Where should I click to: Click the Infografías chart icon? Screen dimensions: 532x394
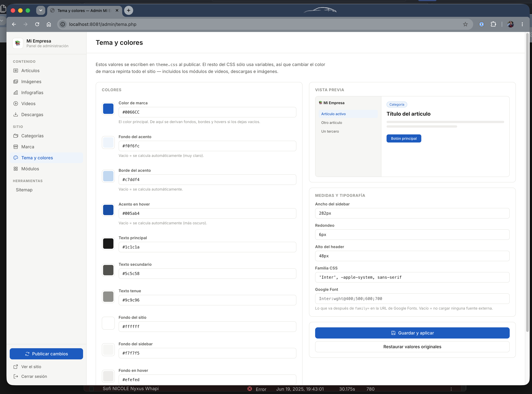[x=16, y=93]
